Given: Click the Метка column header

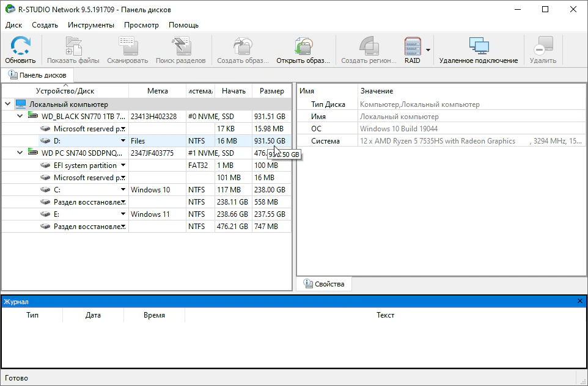Looking at the screenshot, I should click(x=157, y=91).
